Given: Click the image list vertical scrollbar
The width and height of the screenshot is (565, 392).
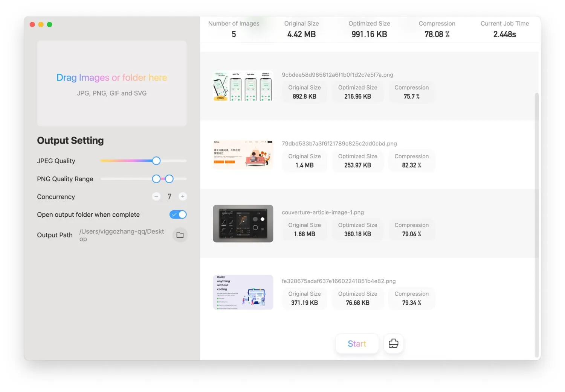Looking at the screenshot, I should (x=537, y=226).
